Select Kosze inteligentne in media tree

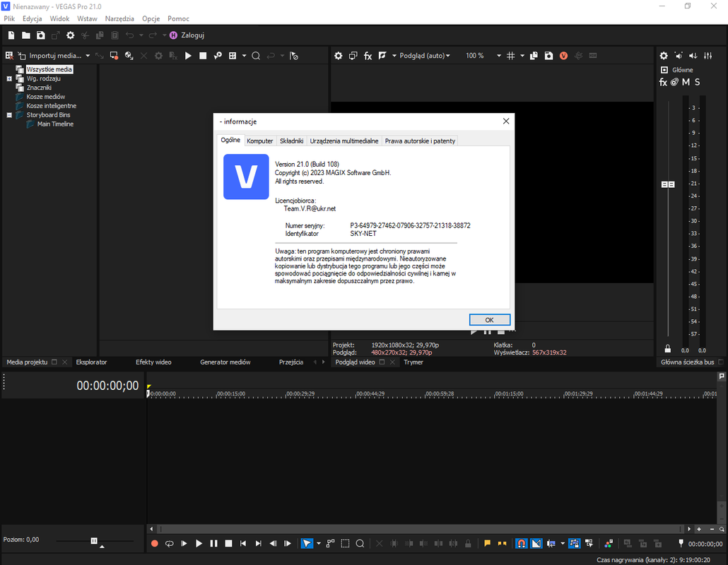51,106
